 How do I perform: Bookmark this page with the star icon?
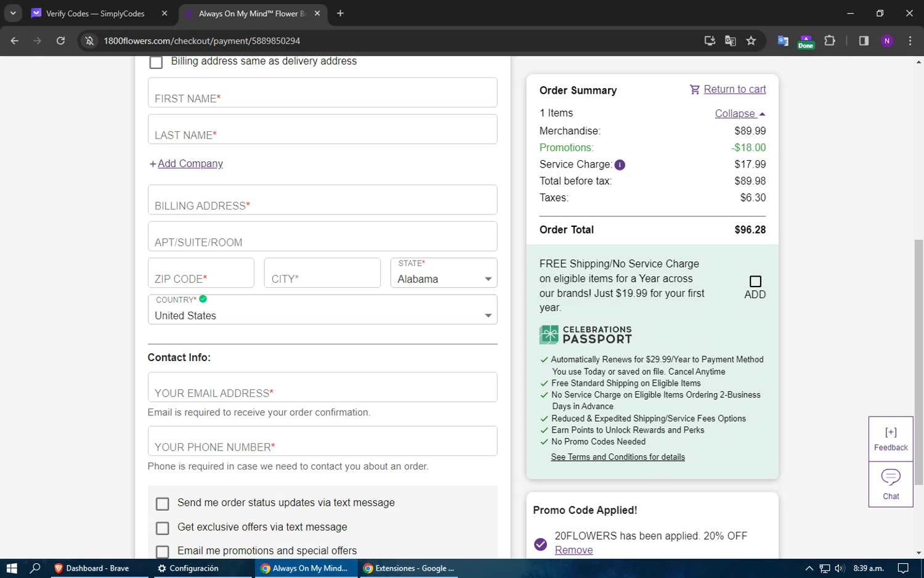[751, 41]
